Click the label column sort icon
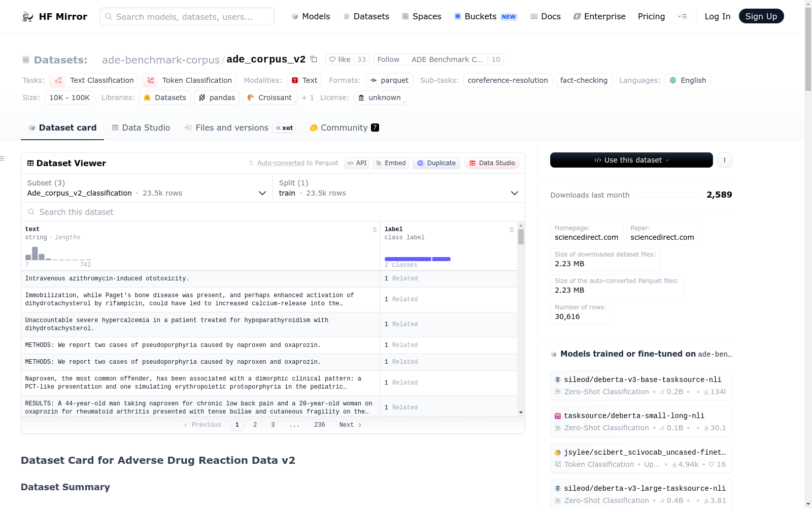The image size is (812, 508). pos(512,230)
